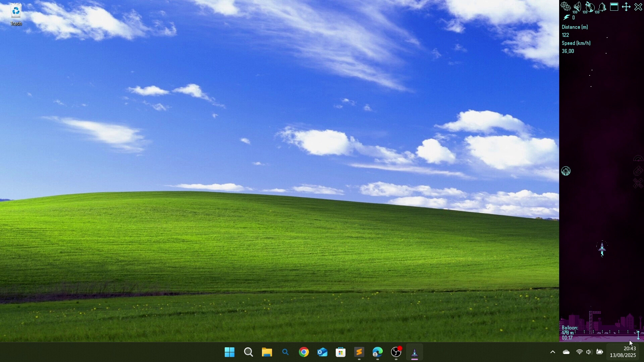Click the lightning bolt energy counter

(567, 17)
